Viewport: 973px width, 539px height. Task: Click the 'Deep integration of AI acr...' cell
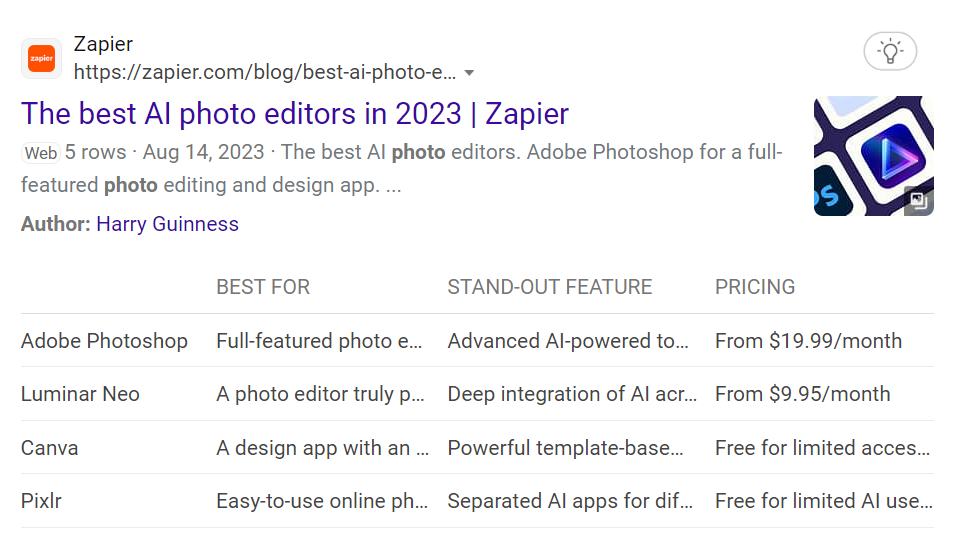click(x=572, y=394)
